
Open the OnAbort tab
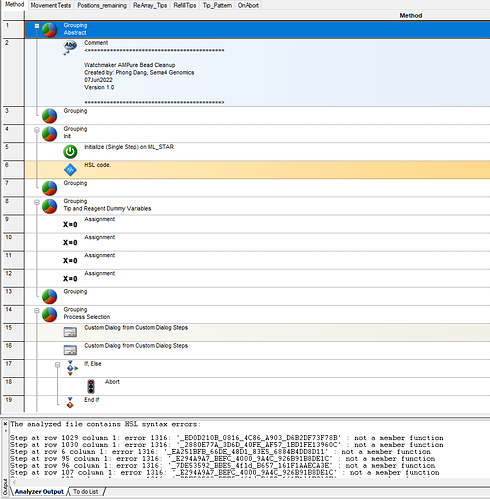(248, 5)
